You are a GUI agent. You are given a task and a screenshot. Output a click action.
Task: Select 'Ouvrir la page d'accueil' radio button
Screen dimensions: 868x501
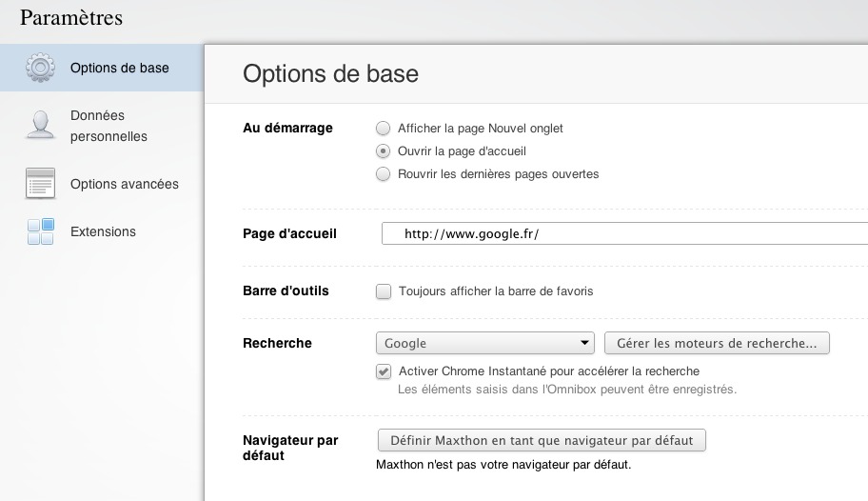[383, 151]
